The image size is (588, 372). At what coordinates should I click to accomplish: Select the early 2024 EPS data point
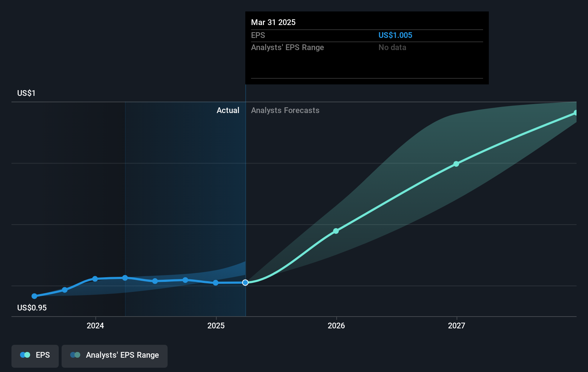(95, 279)
